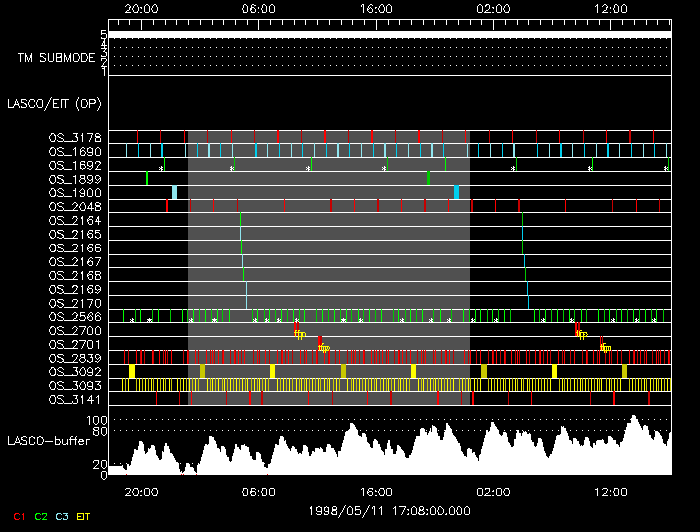The height and width of the screenshot is (532, 700).
Task: Click the green C2 legend label
Action: point(41,517)
